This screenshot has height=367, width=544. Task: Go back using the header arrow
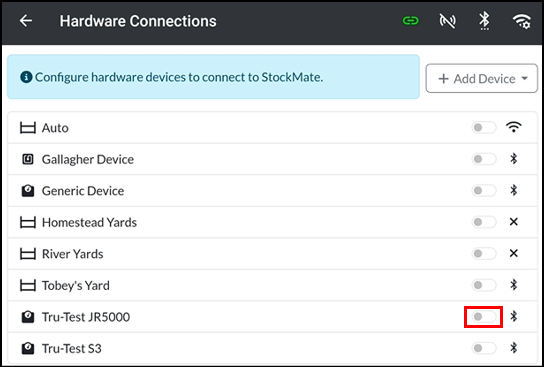[x=26, y=21]
